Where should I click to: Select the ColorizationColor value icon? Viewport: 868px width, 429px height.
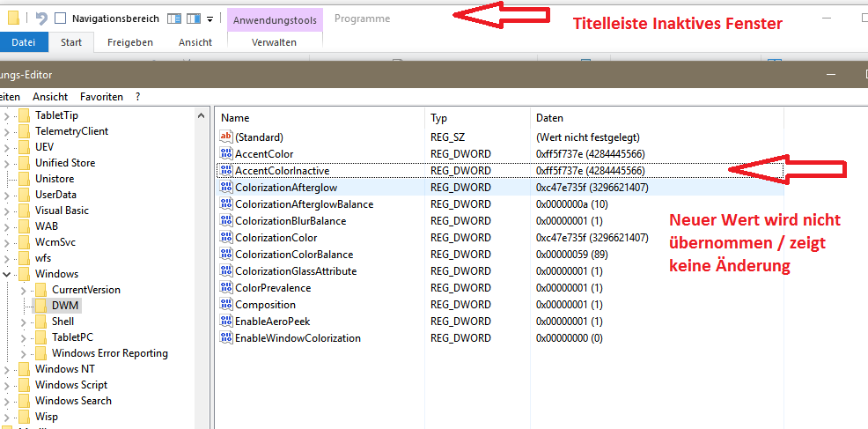[x=226, y=238]
